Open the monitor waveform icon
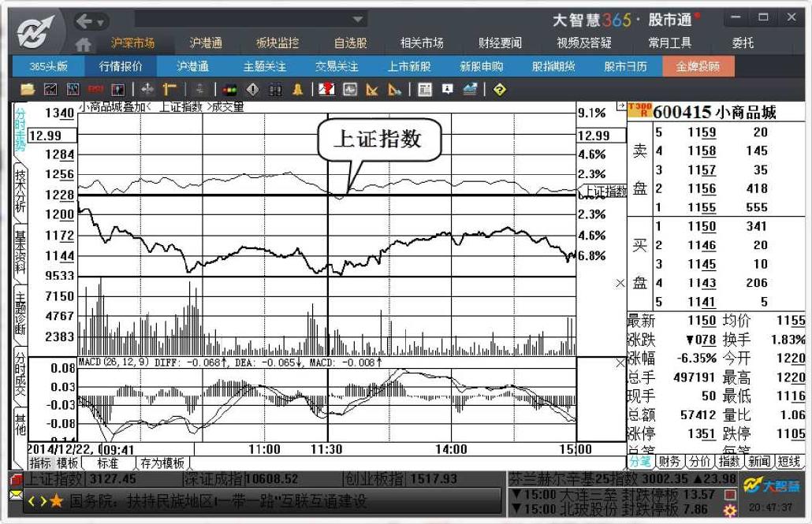Screen dimensions: 812x524 click(350, 90)
